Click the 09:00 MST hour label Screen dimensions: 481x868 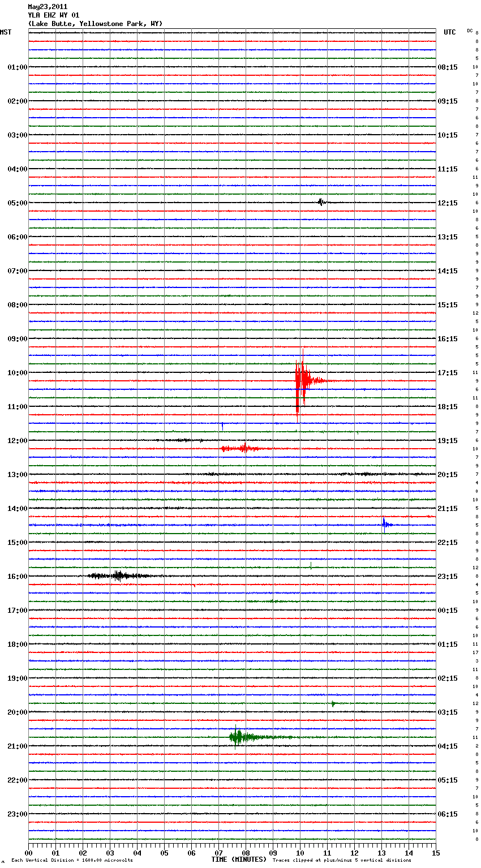coord(18,339)
